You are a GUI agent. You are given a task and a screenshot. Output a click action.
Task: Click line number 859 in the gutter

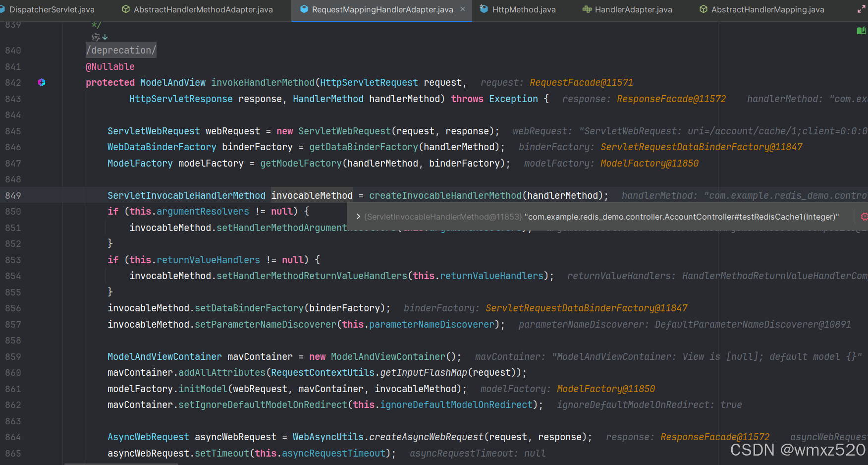coord(13,356)
